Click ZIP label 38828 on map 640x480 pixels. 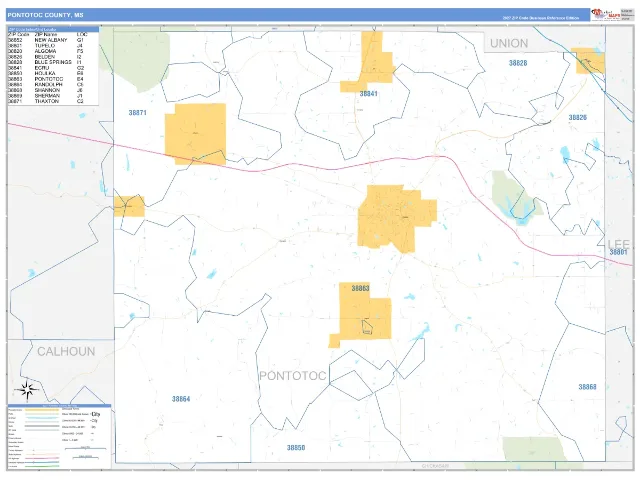pos(518,63)
